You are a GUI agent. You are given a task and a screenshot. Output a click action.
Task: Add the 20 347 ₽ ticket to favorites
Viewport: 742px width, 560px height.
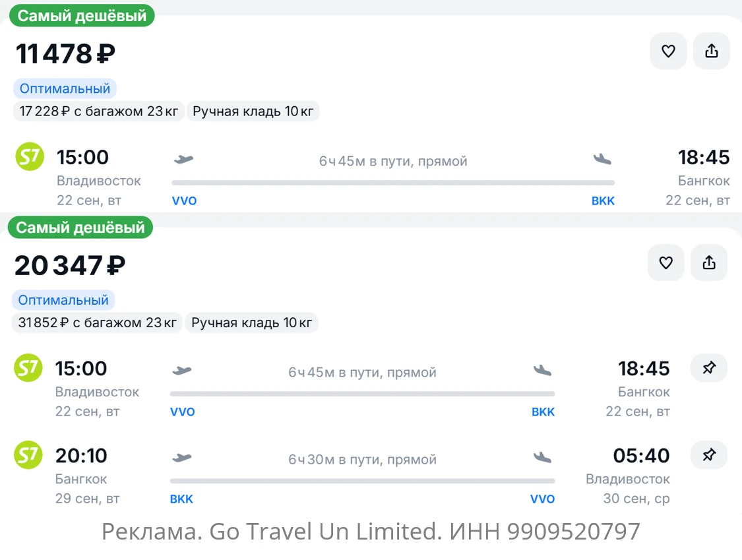[665, 263]
